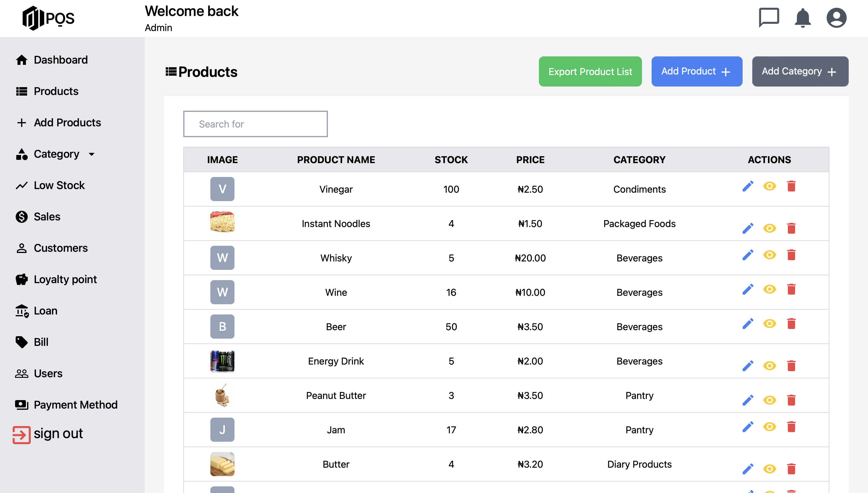Open Low Stock in the sidebar

click(50, 185)
